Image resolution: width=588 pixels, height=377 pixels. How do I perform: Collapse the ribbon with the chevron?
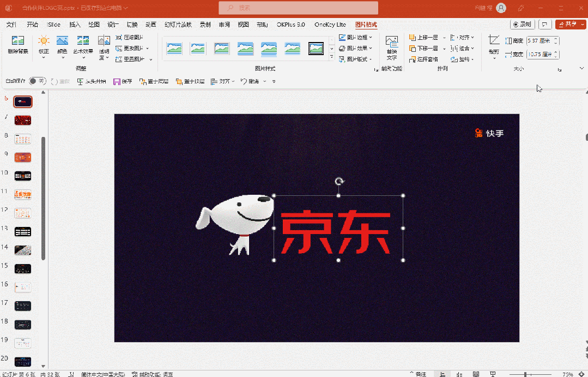(581, 68)
